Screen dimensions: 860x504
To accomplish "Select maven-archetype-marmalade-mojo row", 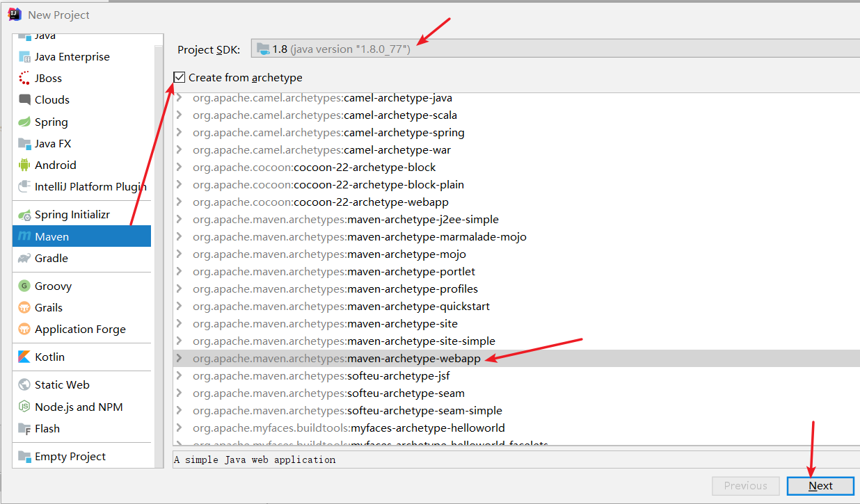I will point(516,237).
